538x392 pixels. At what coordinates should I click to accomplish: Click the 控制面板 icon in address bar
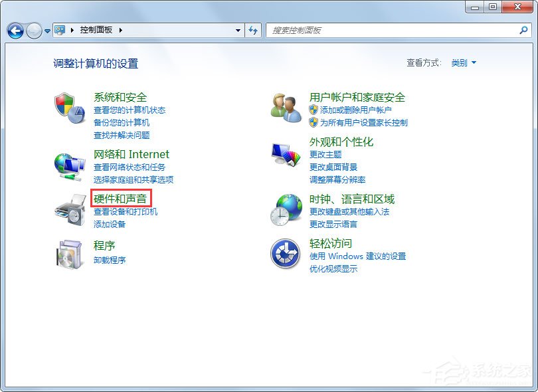[x=60, y=30]
